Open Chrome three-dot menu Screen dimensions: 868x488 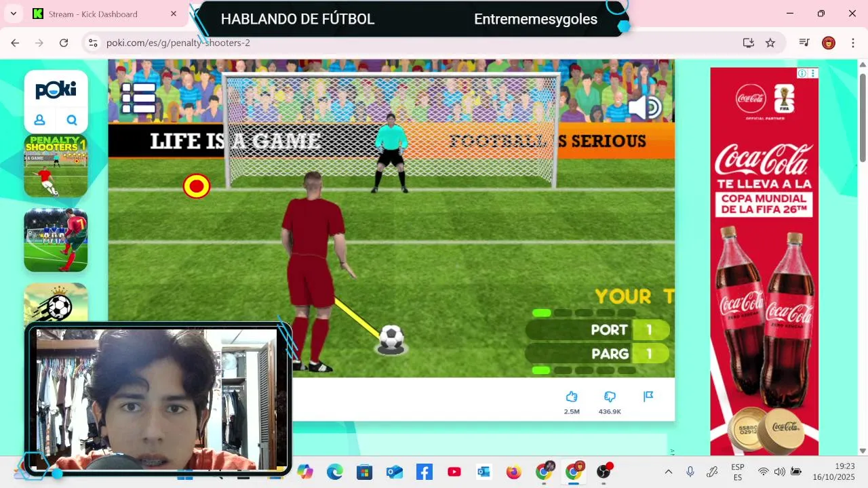pos(852,43)
